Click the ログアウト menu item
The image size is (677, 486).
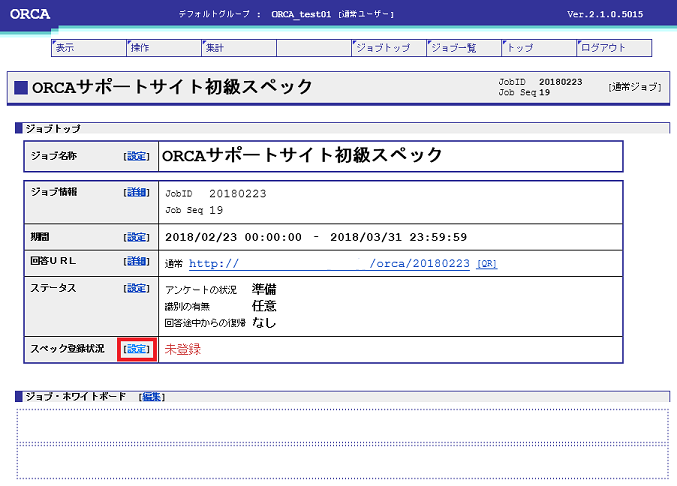click(x=614, y=48)
